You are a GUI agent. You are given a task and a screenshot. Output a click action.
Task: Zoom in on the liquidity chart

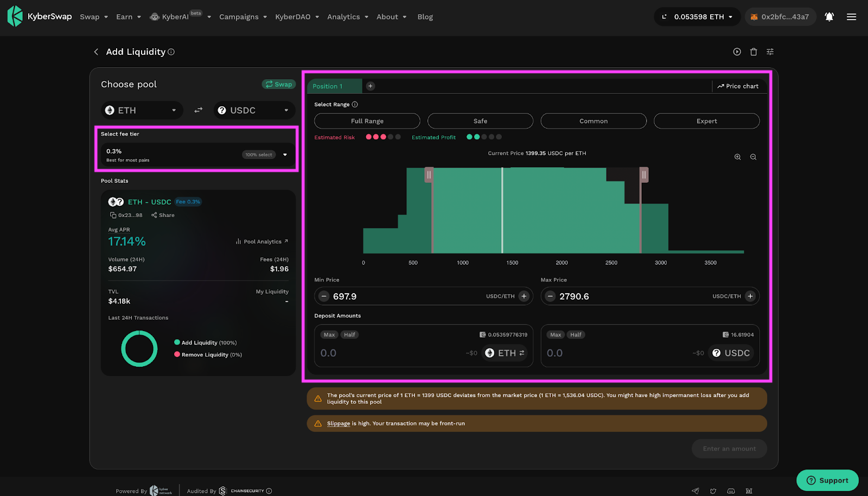738,157
